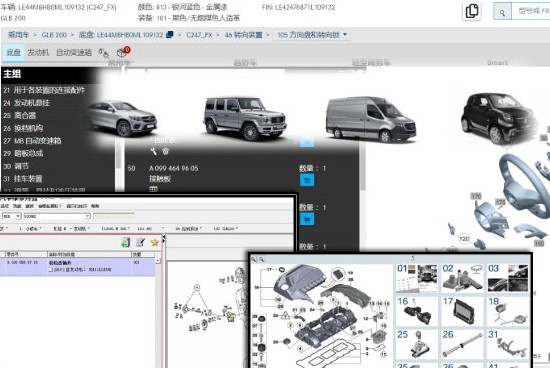Collapse panel using the small splitter arrows
Image resolution: width=550 pixels, height=368 pixels.
point(163,240)
